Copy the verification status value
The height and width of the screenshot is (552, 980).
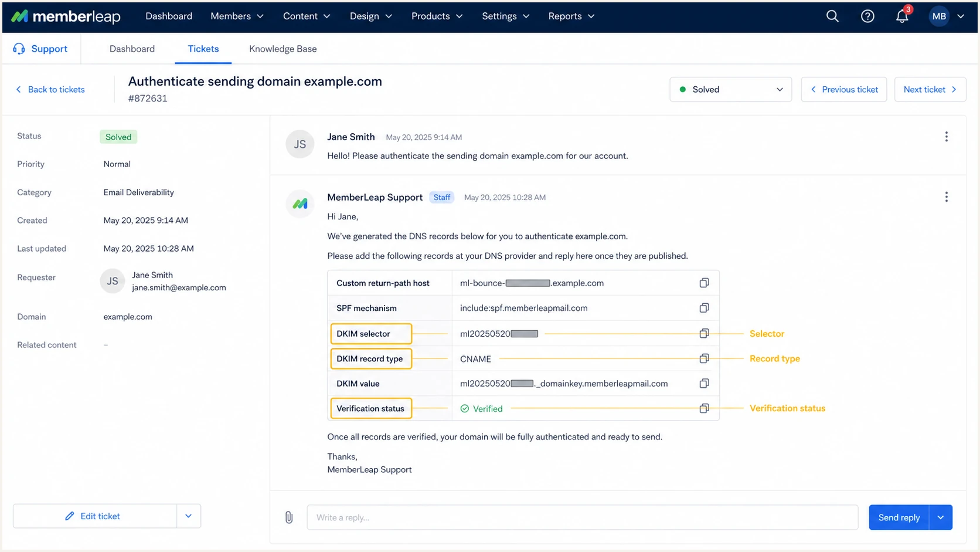click(704, 408)
